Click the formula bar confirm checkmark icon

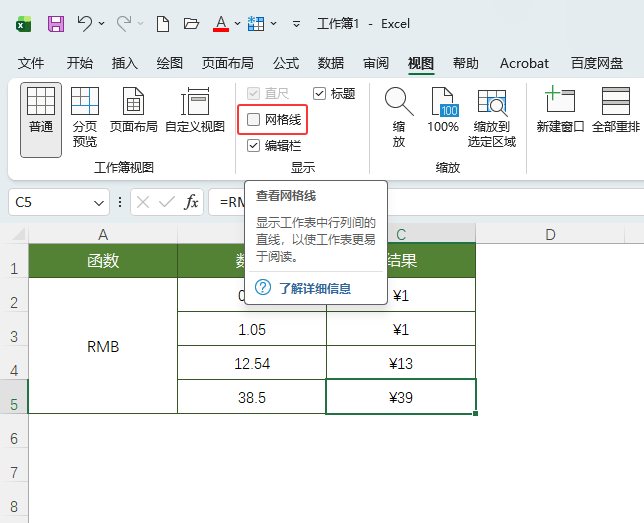[x=167, y=202]
